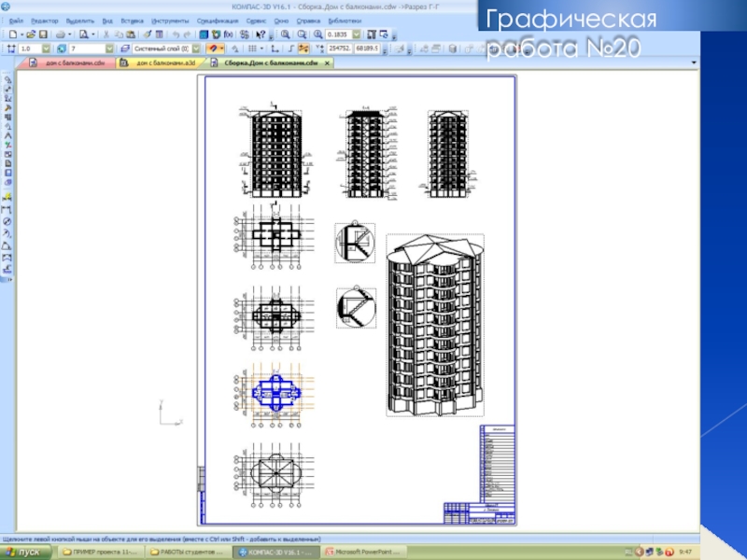Click the пуск Start button
The height and width of the screenshot is (560, 747).
pyautogui.click(x=25, y=553)
